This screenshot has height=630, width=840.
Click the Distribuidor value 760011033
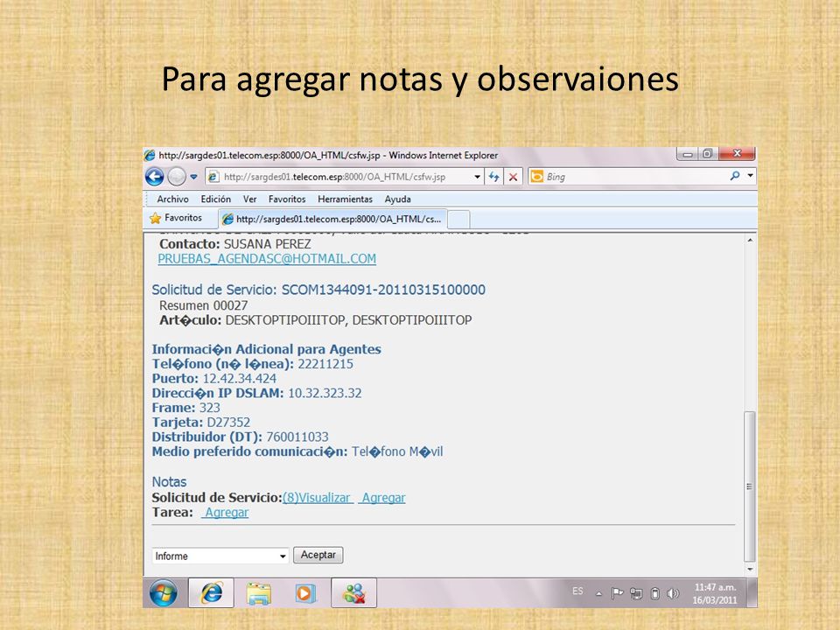click(x=297, y=437)
